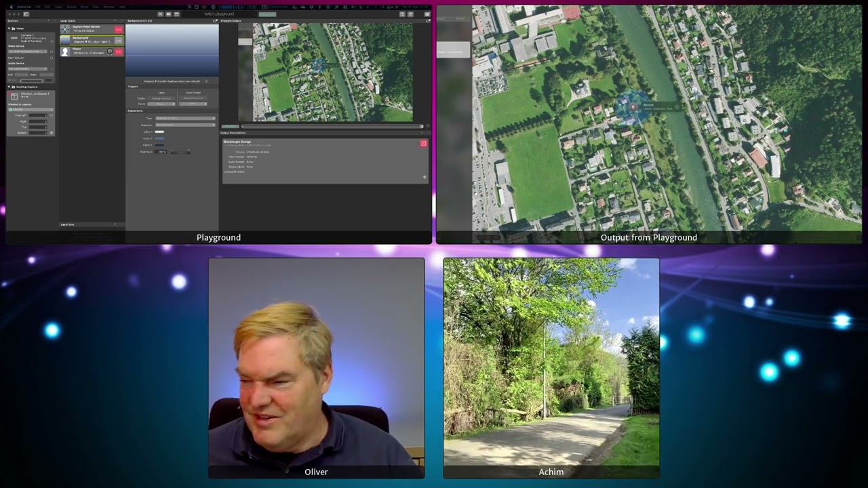Click the green button below Program Output

pyautogui.click(x=230, y=126)
